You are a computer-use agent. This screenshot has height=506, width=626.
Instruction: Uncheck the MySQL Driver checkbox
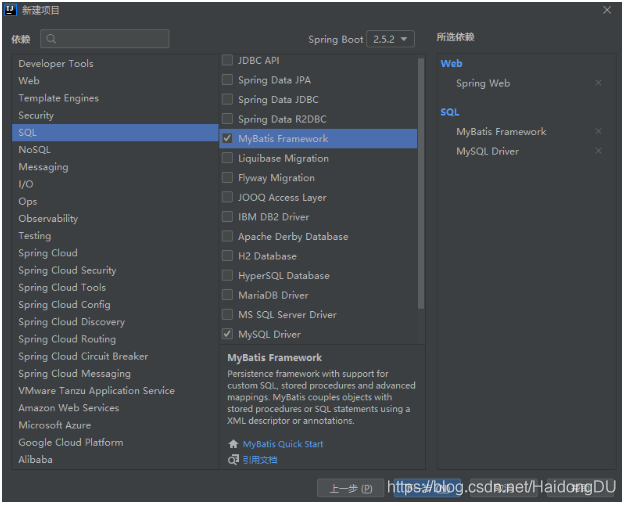228,334
